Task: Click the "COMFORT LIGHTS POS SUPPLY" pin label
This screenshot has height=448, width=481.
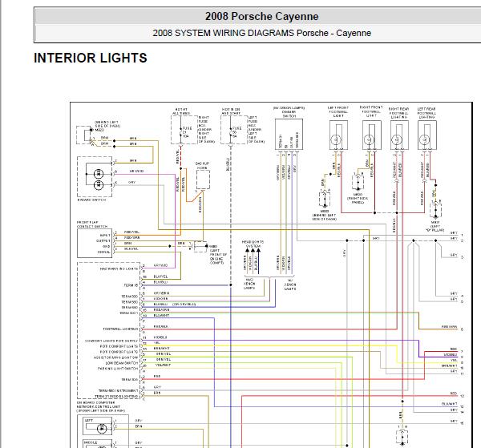Action: (x=111, y=341)
